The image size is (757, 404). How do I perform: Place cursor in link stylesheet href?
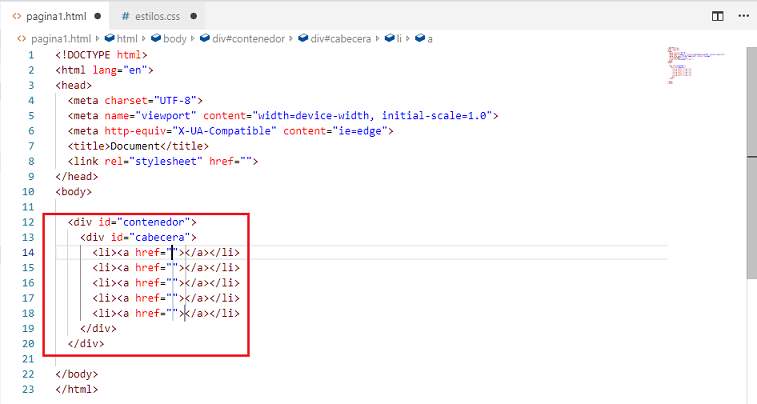246,161
